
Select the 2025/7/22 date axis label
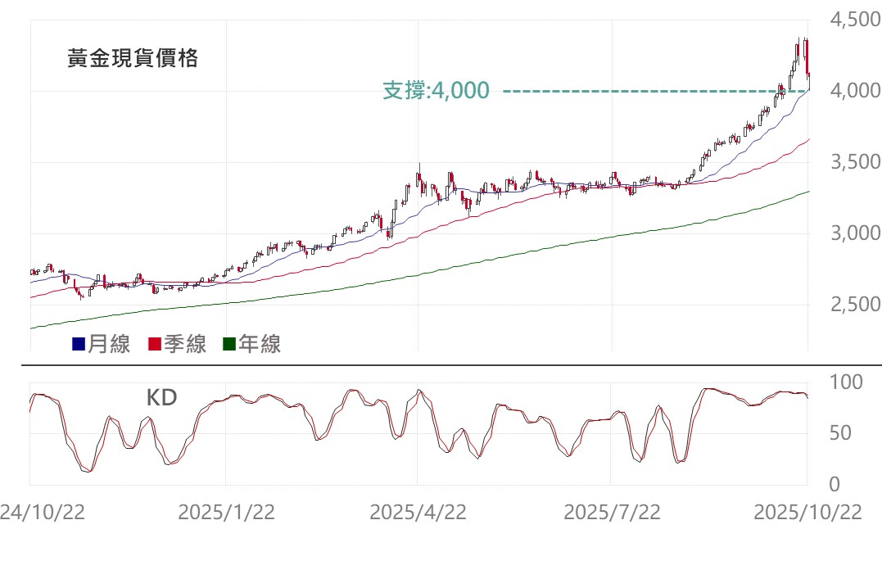coord(612,513)
